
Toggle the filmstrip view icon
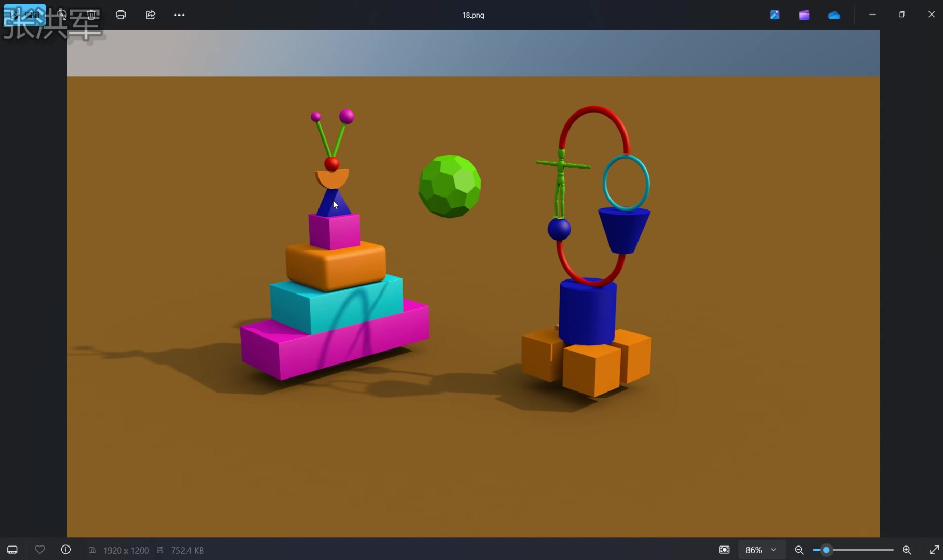[x=12, y=550]
